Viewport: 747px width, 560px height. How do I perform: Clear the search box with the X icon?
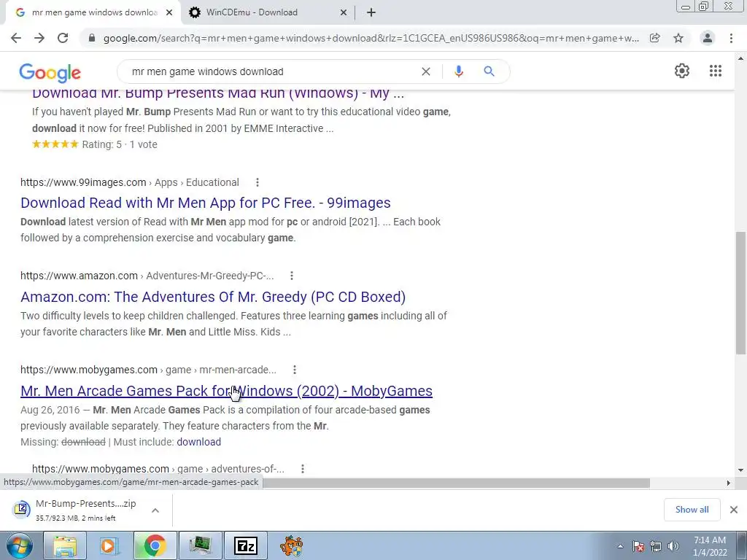tap(426, 71)
